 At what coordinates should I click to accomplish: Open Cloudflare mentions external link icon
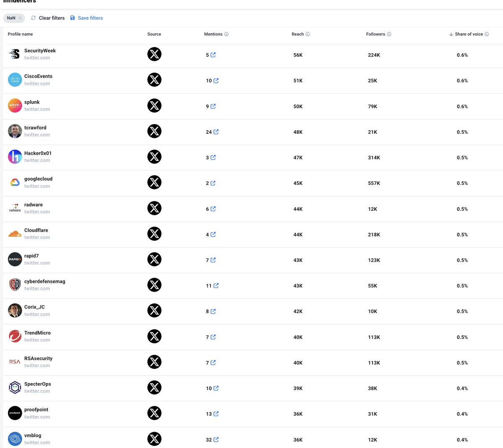click(213, 235)
